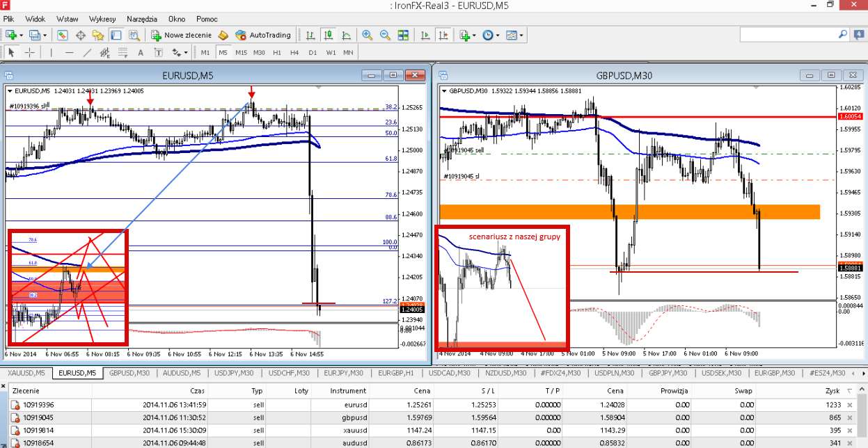Open the indicators list icon

pos(464,35)
